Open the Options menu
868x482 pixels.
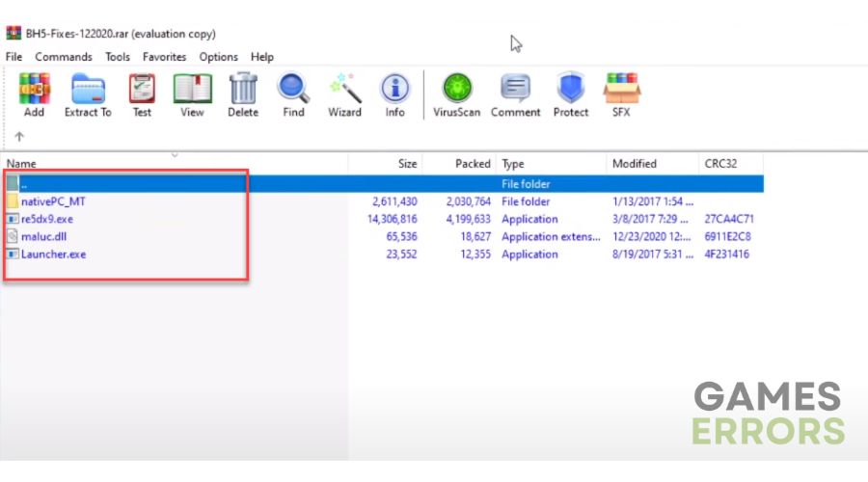[219, 57]
